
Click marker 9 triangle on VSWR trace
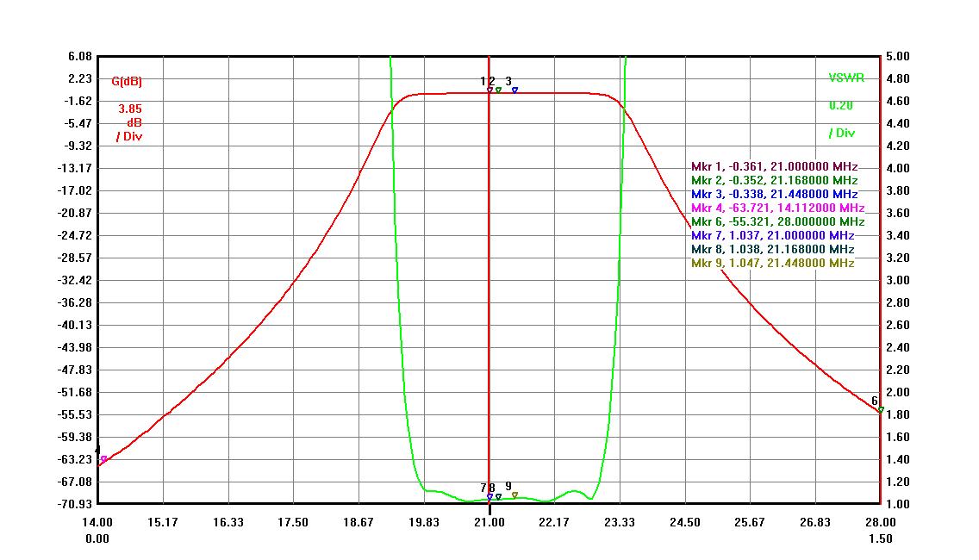click(x=514, y=495)
